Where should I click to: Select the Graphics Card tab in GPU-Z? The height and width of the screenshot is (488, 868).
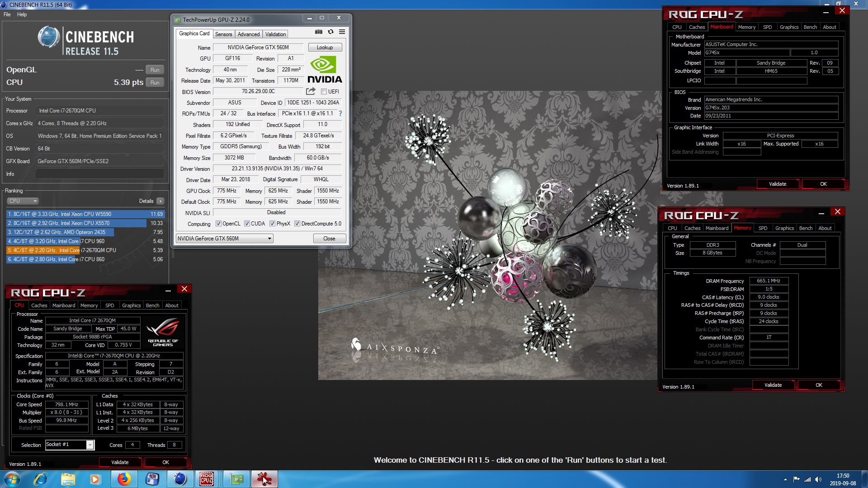pyautogui.click(x=194, y=34)
